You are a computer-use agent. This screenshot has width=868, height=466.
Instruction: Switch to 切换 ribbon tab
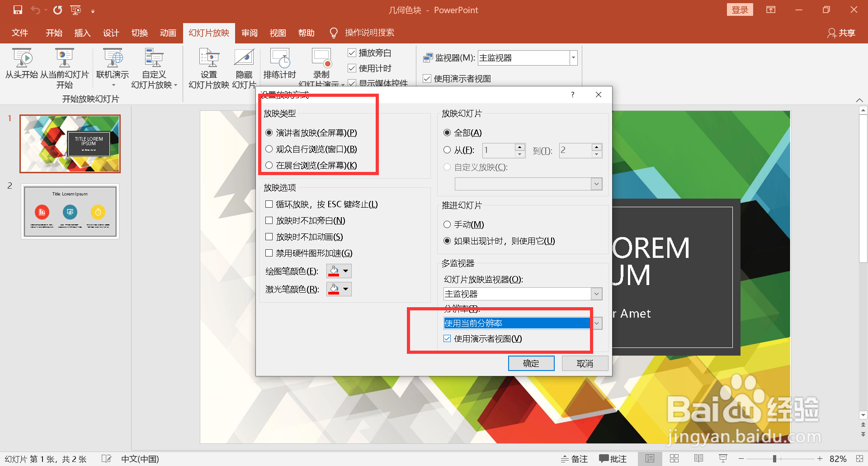(140, 33)
